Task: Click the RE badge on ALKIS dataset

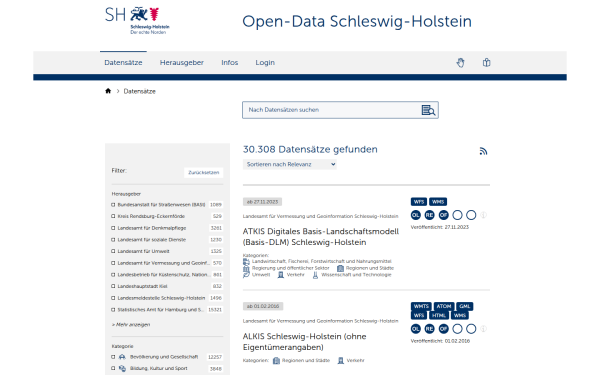Action: tap(429, 329)
